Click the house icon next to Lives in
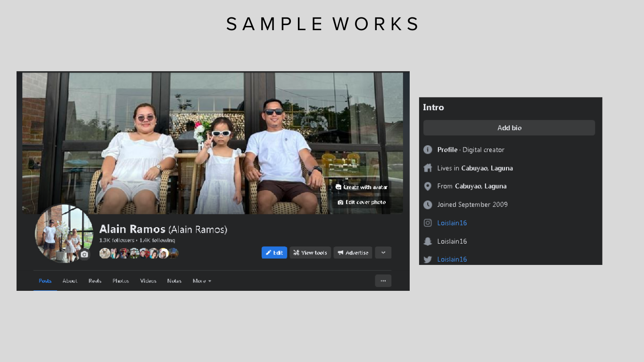 coord(428,168)
